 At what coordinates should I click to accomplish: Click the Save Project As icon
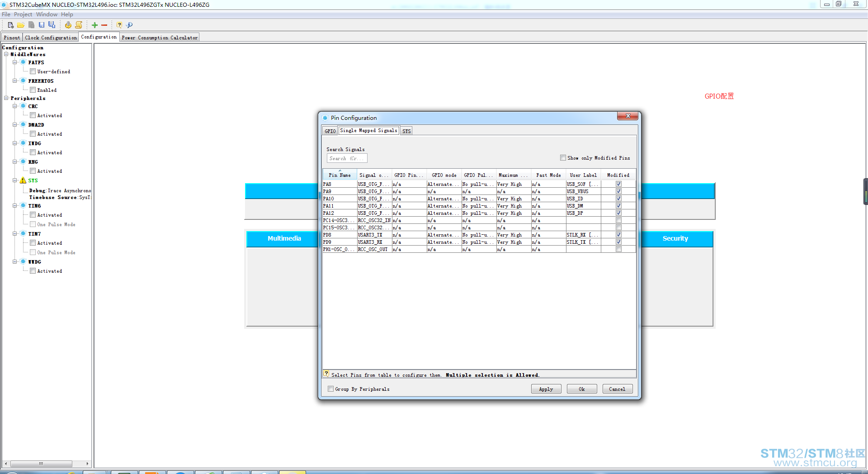[52, 25]
